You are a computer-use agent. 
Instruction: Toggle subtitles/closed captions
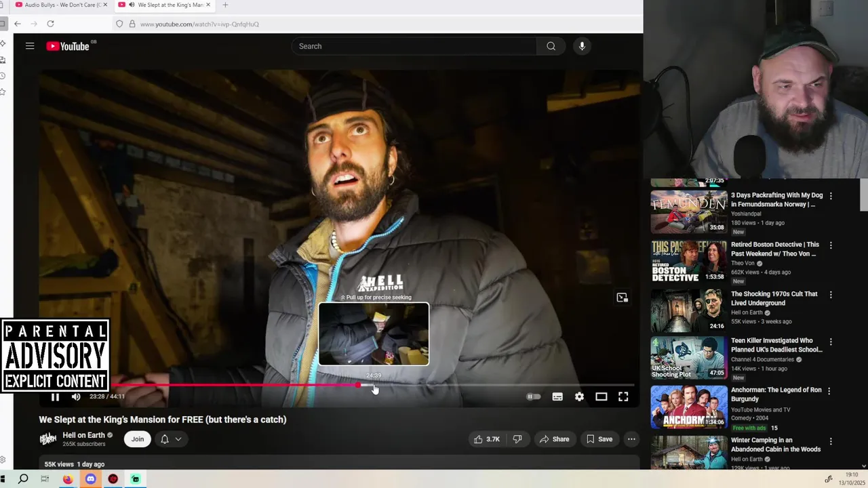click(557, 396)
